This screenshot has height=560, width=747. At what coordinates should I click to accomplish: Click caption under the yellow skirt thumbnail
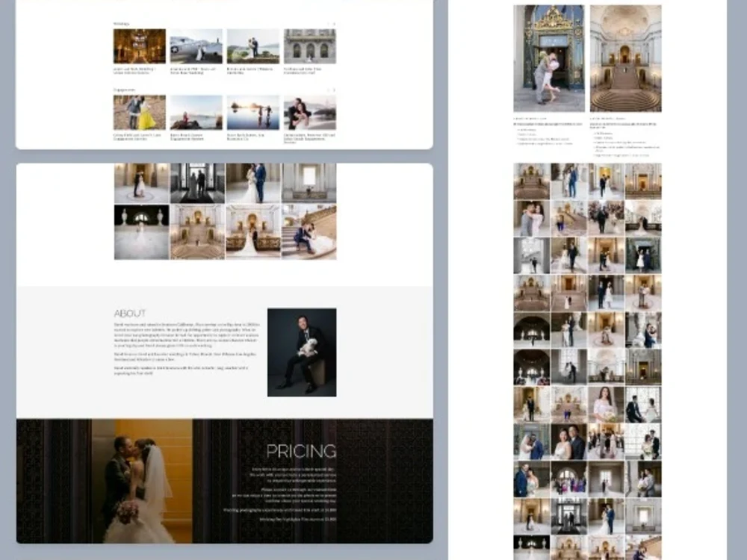137,137
